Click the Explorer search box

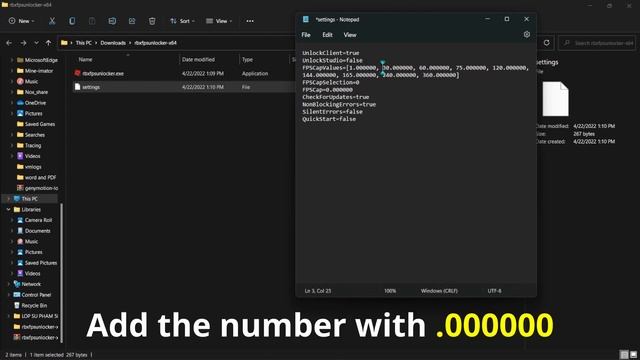click(x=597, y=43)
